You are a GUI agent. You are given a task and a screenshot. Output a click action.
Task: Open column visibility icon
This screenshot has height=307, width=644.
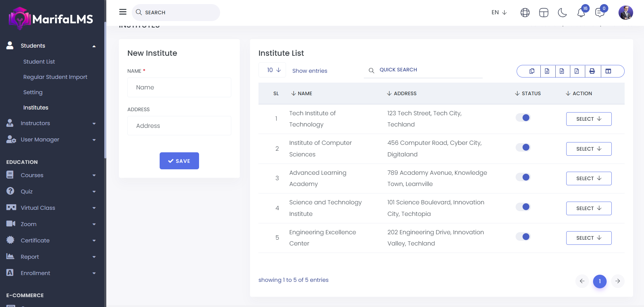pos(608,71)
